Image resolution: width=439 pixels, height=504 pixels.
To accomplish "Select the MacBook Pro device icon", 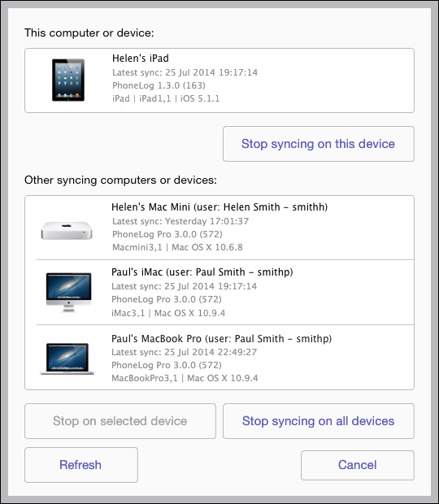I will click(x=67, y=358).
